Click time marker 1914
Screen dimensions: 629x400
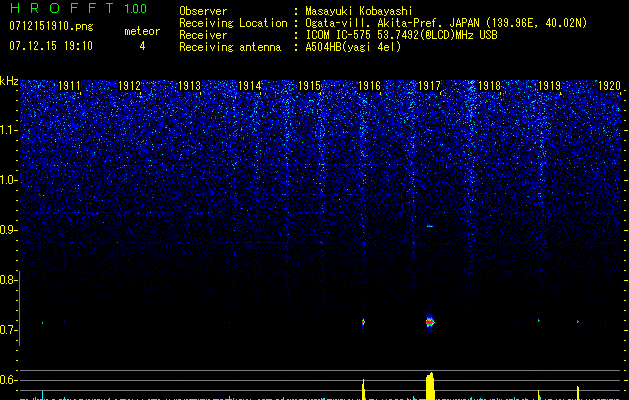[250, 86]
